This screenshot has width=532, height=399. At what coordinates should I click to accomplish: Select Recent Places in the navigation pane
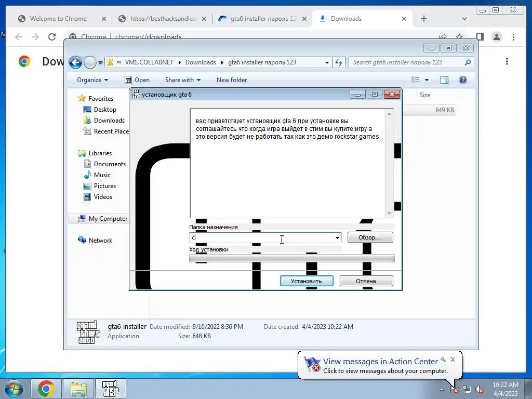(x=111, y=131)
